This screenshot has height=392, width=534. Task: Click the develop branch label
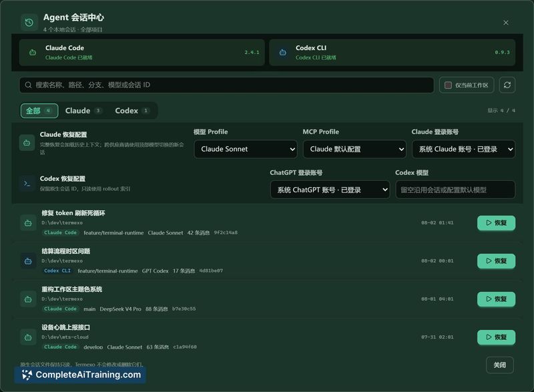point(93,347)
